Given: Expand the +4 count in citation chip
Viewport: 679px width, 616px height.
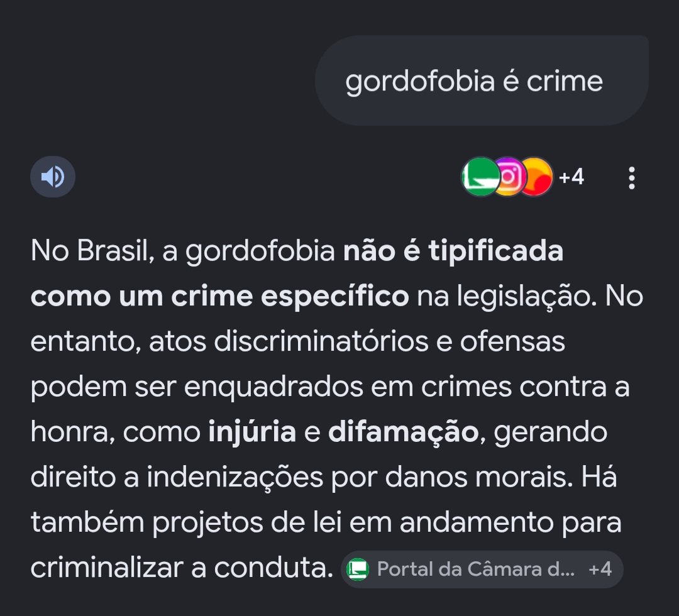Looking at the screenshot, I should coord(600,569).
